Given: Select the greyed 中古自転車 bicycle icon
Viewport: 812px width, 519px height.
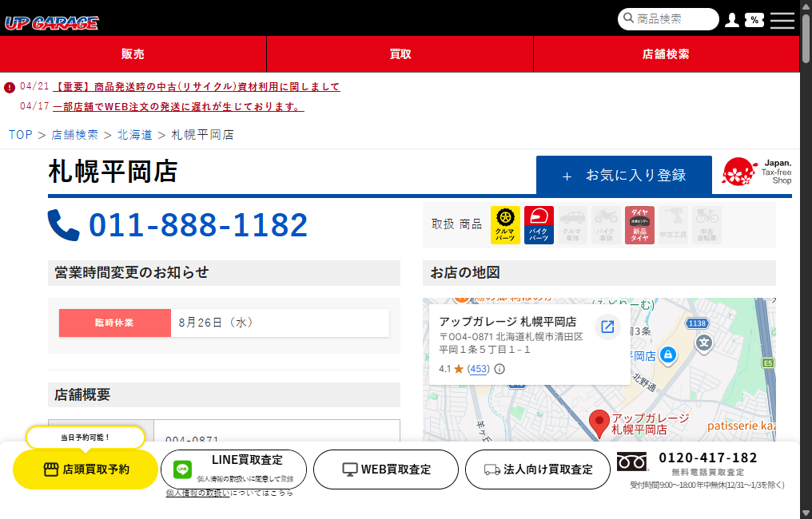Looking at the screenshot, I should [707, 225].
